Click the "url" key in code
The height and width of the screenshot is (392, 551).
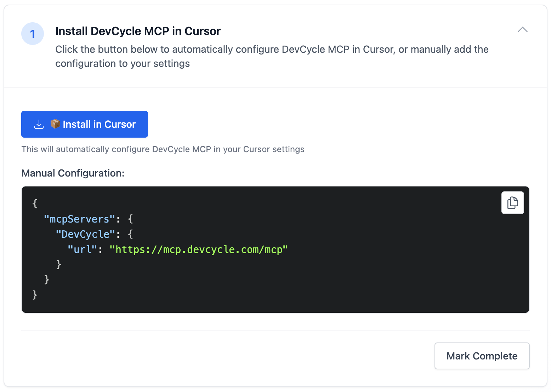82,249
